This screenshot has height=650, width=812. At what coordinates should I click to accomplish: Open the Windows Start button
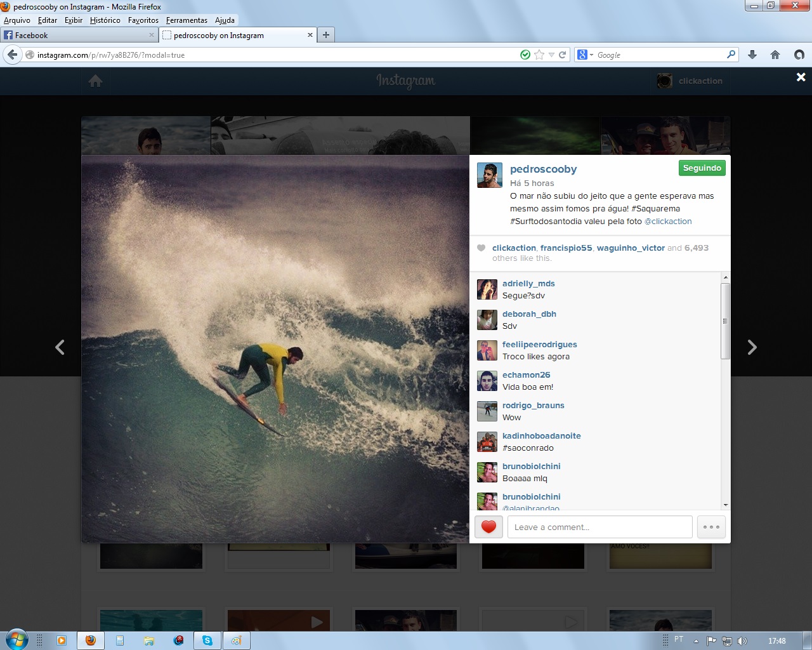pyautogui.click(x=16, y=640)
